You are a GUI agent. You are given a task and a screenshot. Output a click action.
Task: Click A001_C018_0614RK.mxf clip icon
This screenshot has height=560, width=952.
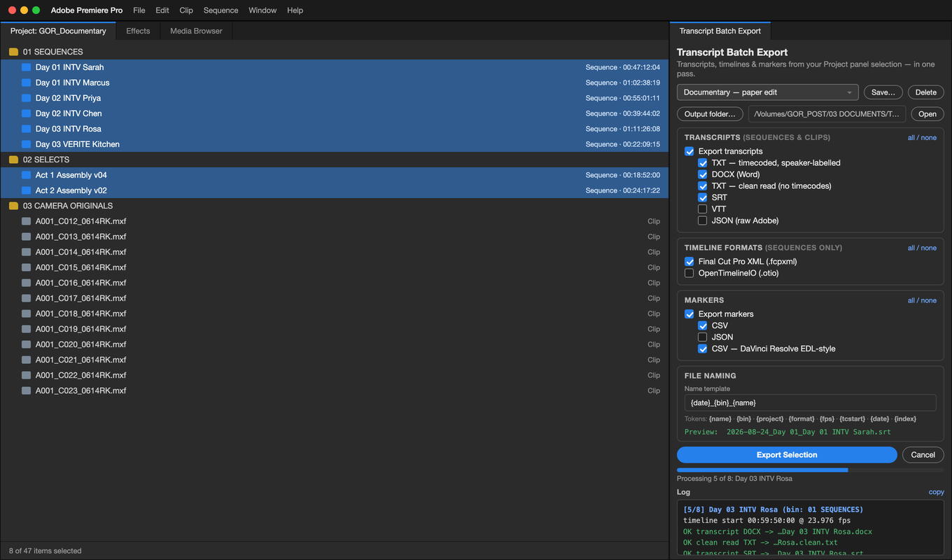coord(26,314)
